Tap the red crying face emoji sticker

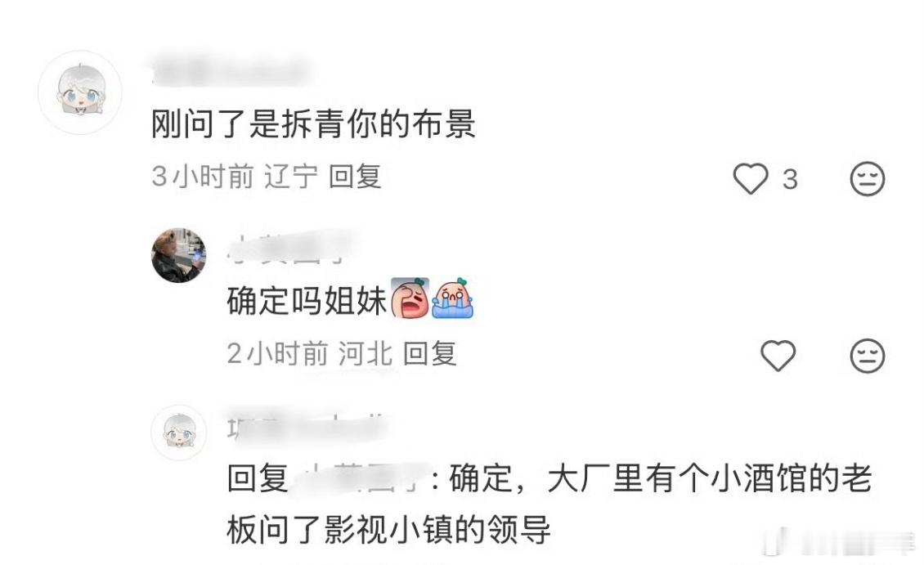[x=410, y=298]
